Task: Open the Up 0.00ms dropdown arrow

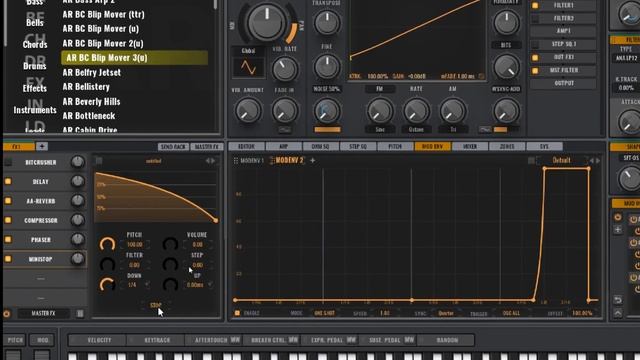Action: [210, 284]
